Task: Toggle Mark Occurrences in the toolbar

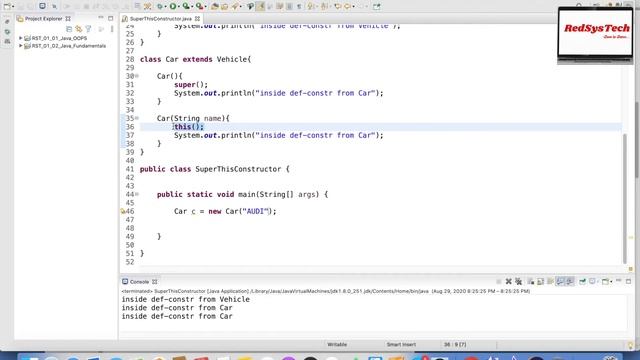Action: 260,6
